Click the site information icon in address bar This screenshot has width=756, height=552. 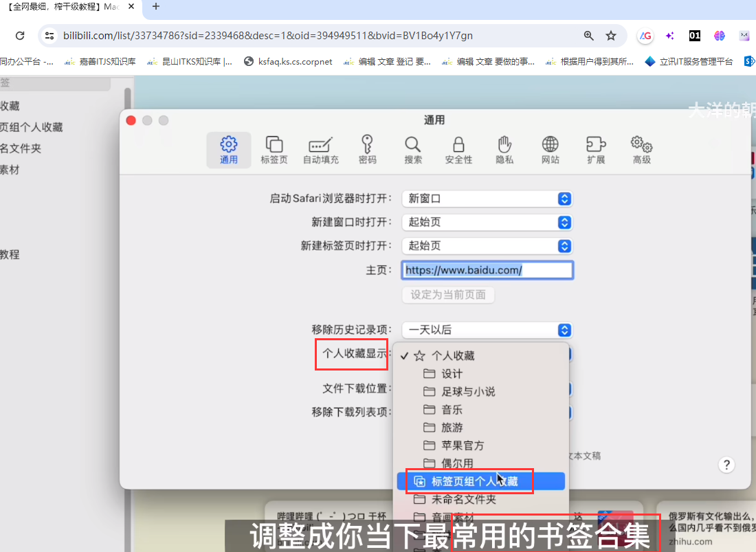coord(49,36)
